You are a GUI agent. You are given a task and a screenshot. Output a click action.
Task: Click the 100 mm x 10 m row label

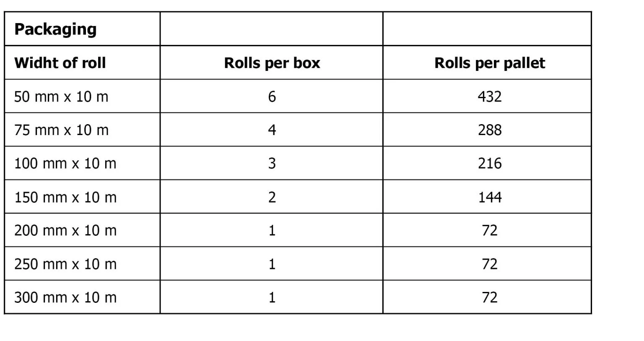coord(65,164)
